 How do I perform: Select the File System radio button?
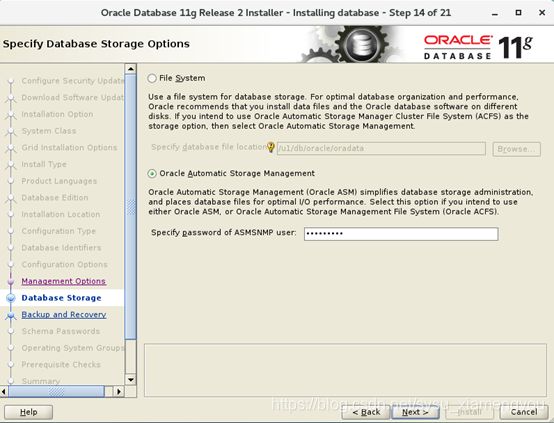point(152,78)
